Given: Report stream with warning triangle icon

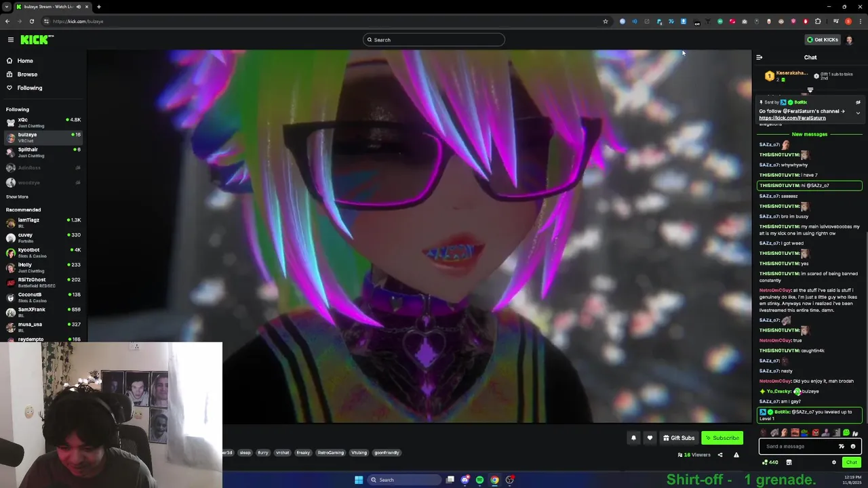Looking at the screenshot, I should pos(736,455).
